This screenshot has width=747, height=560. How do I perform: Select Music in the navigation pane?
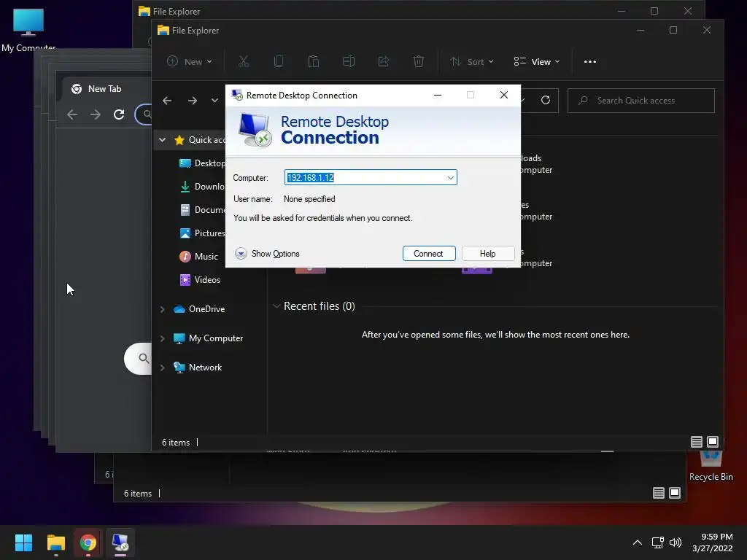[199, 256]
